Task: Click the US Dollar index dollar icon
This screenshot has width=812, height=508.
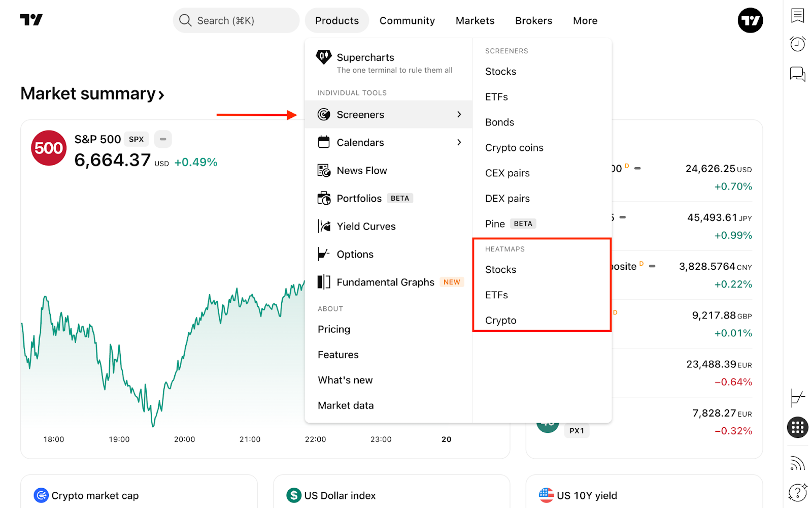Action: pyautogui.click(x=294, y=495)
